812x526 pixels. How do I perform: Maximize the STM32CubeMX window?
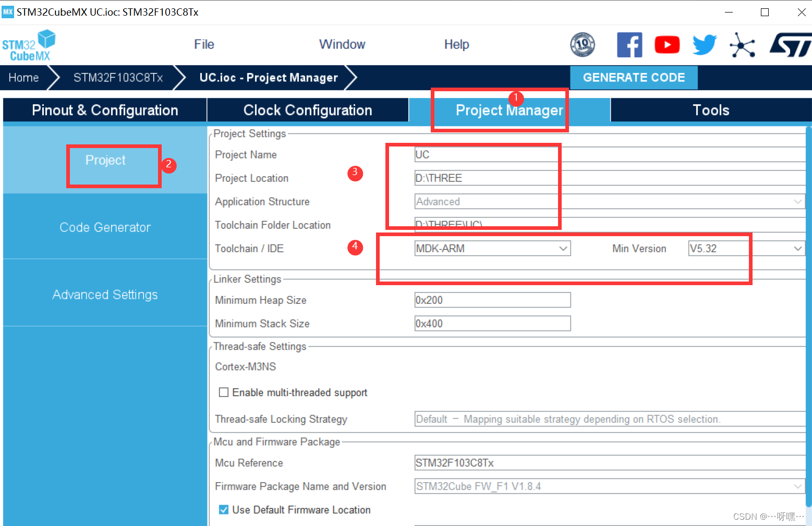765,12
